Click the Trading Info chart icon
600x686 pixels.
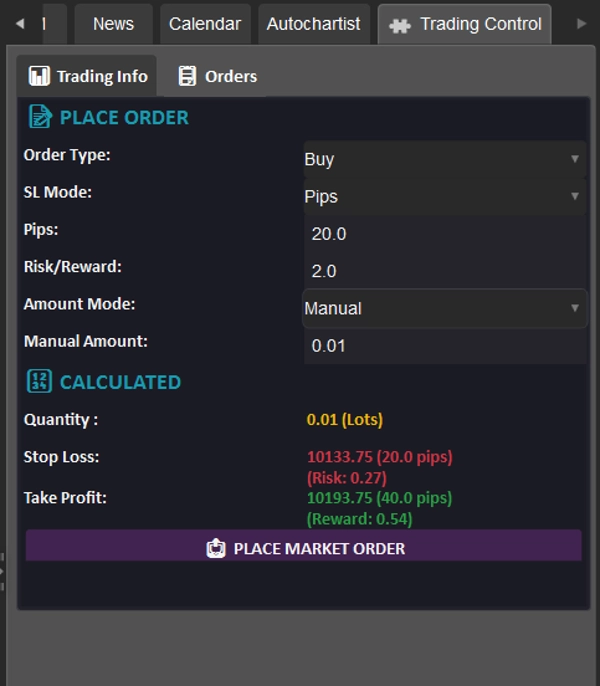click(39, 76)
